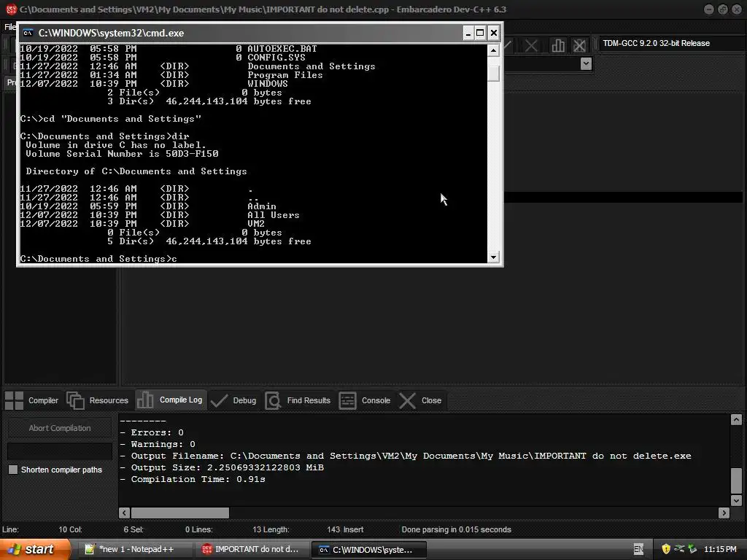This screenshot has height=560, width=747.
Task: Click the delete profiling information icon
Action: point(579,46)
